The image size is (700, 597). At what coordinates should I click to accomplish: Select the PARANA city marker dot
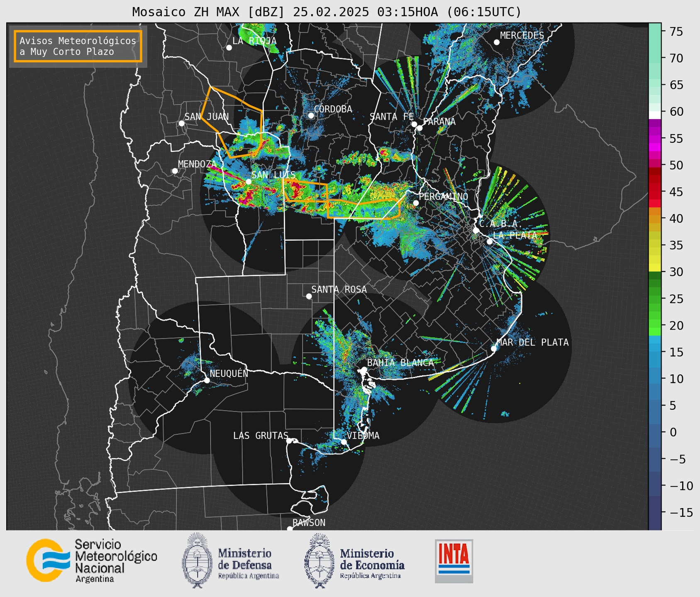tap(420, 128)
